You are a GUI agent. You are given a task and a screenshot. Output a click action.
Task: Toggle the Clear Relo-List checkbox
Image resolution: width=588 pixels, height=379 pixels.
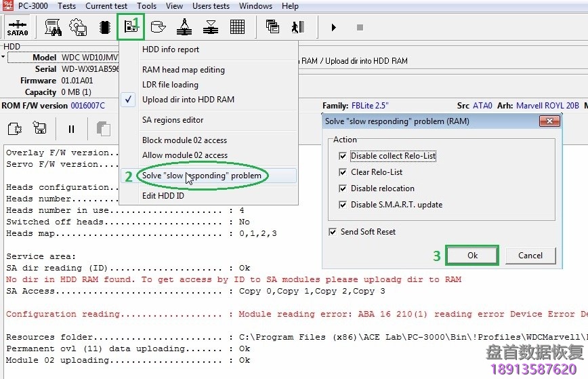coord(342,172)
